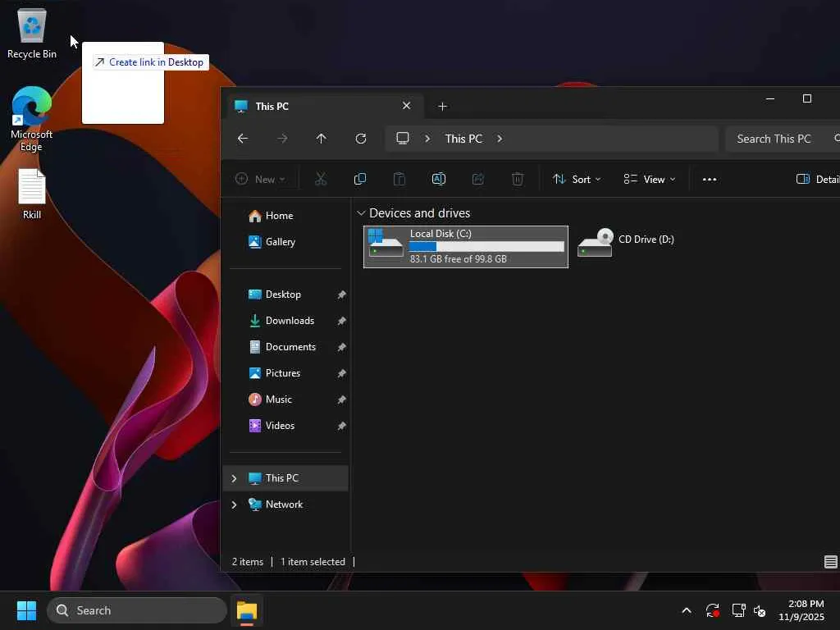Click the Local Disk C: usage bar
The width and height of the screenshot is (840, 630).
pyautogui.click(x=486, y=246)
